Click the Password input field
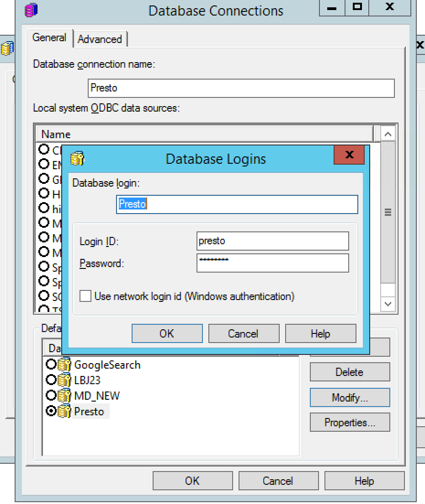 272,263
